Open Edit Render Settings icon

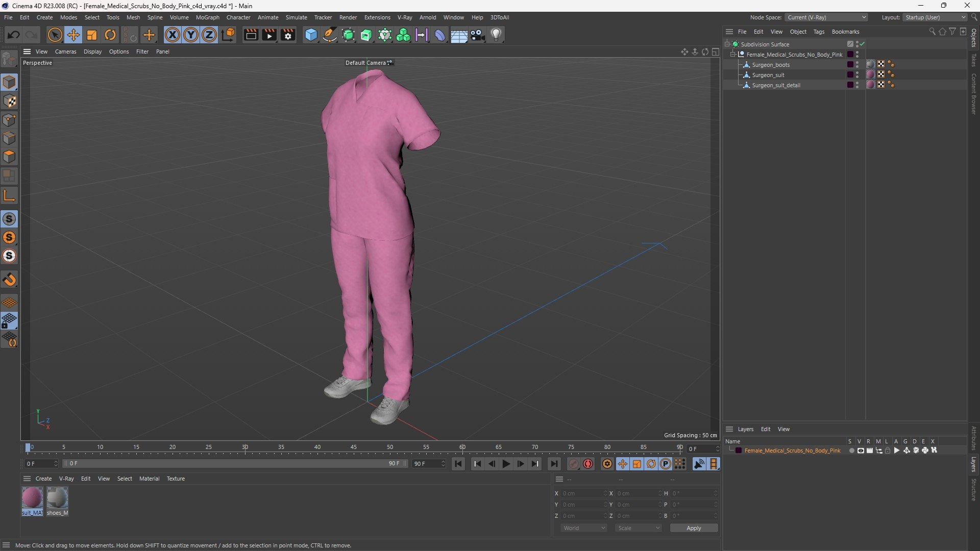coord(288,35)
